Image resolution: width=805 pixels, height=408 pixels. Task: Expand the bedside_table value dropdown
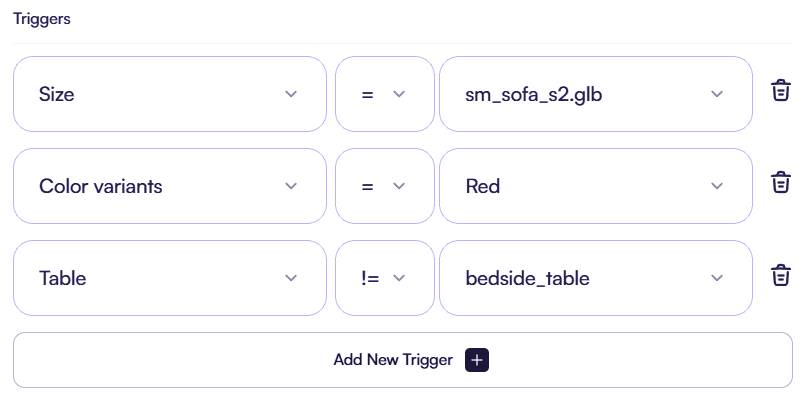pos(595,278)
